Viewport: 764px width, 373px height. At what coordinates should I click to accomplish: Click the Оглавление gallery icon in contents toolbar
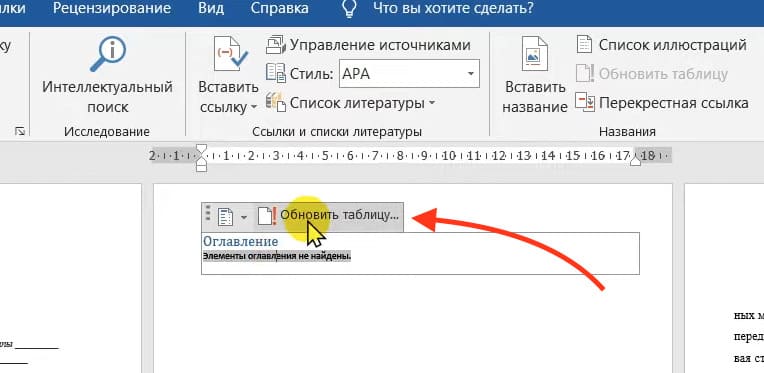(x=226, y=217)
